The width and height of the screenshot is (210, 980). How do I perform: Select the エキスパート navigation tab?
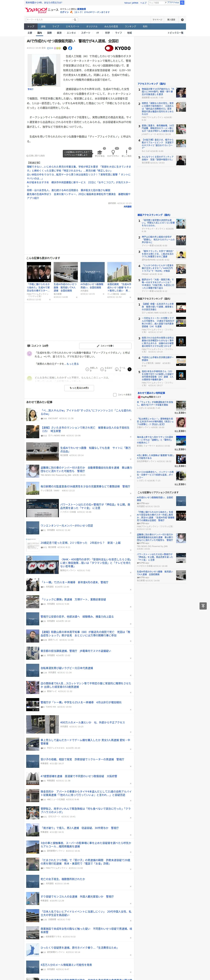coord(72,27)
